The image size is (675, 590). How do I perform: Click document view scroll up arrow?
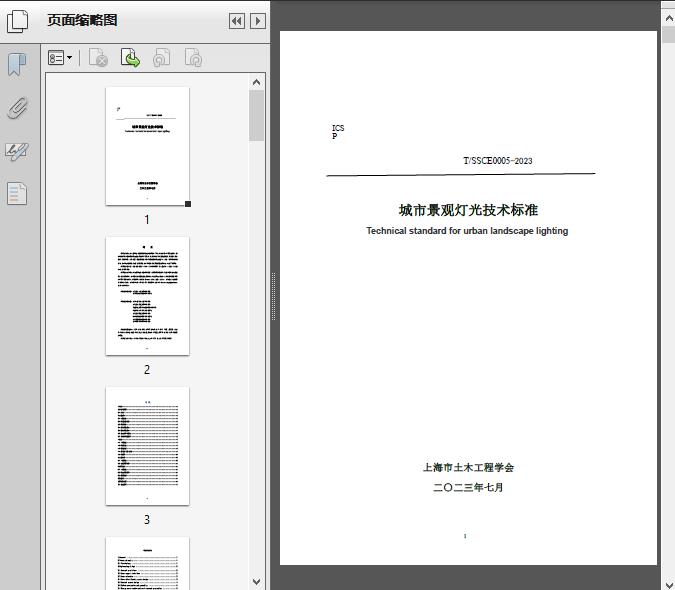tap(669, 18)
